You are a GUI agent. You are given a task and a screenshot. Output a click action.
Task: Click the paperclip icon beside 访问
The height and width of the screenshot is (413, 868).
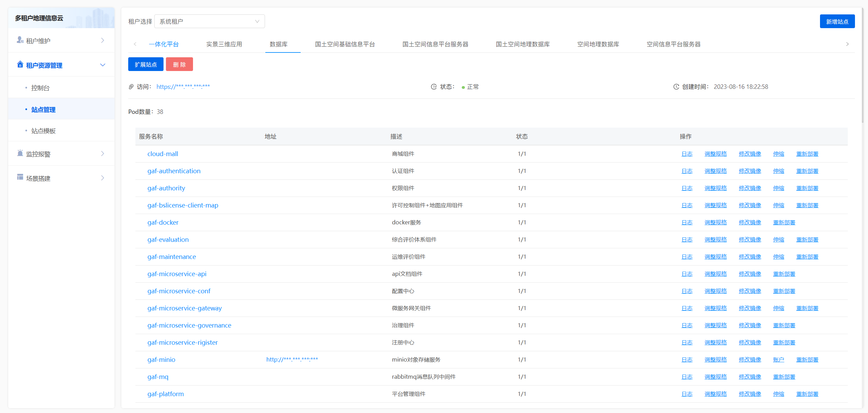point(131,87)
